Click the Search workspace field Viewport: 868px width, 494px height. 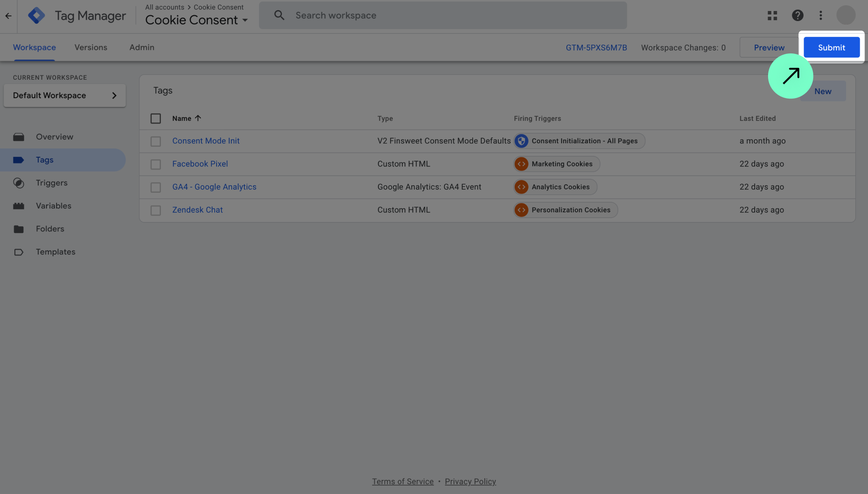click(443, 15)
